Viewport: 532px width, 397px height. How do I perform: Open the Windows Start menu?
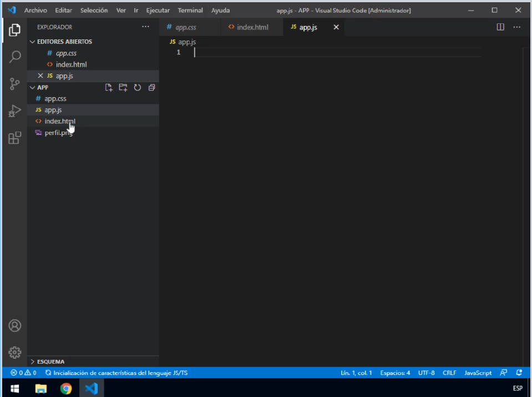coord(14,388)
